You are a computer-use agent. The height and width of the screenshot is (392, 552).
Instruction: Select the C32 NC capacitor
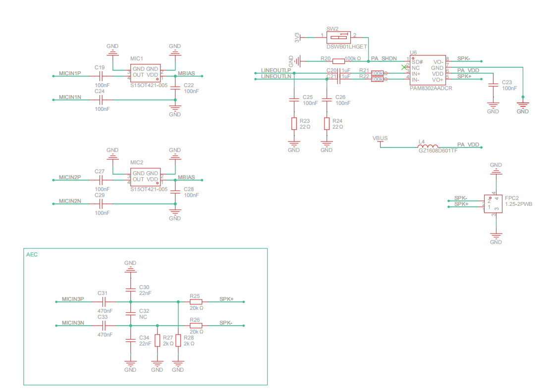[130, 313]
